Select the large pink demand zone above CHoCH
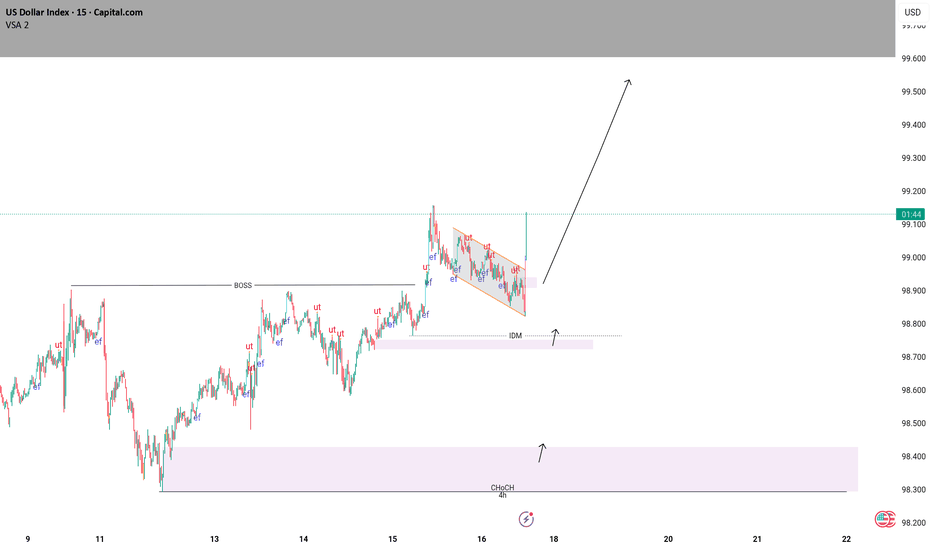The image size is (932, 550). 510,469
